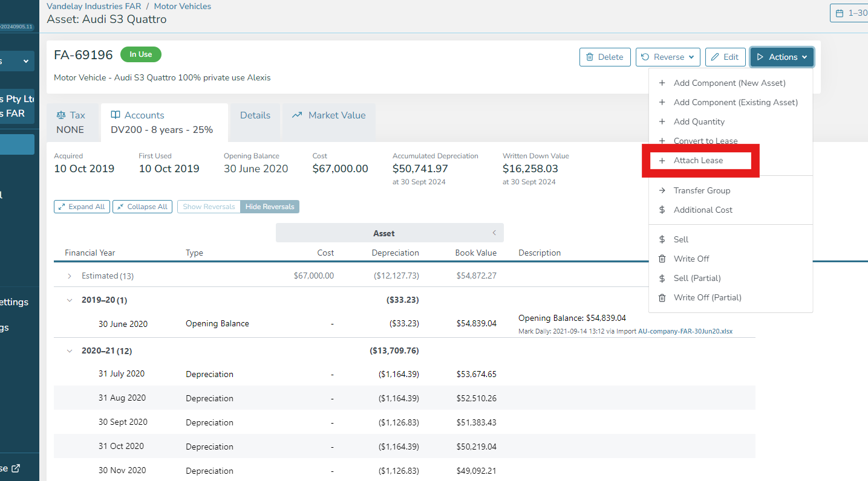The height and width of the screenshot is (481, 868).
Task: Open the Market Value tab
Action: 328,122
